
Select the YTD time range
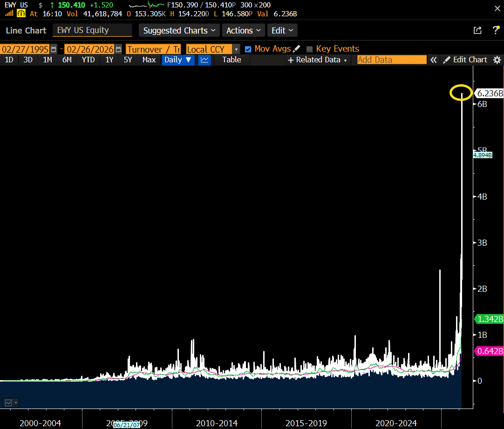88,60
